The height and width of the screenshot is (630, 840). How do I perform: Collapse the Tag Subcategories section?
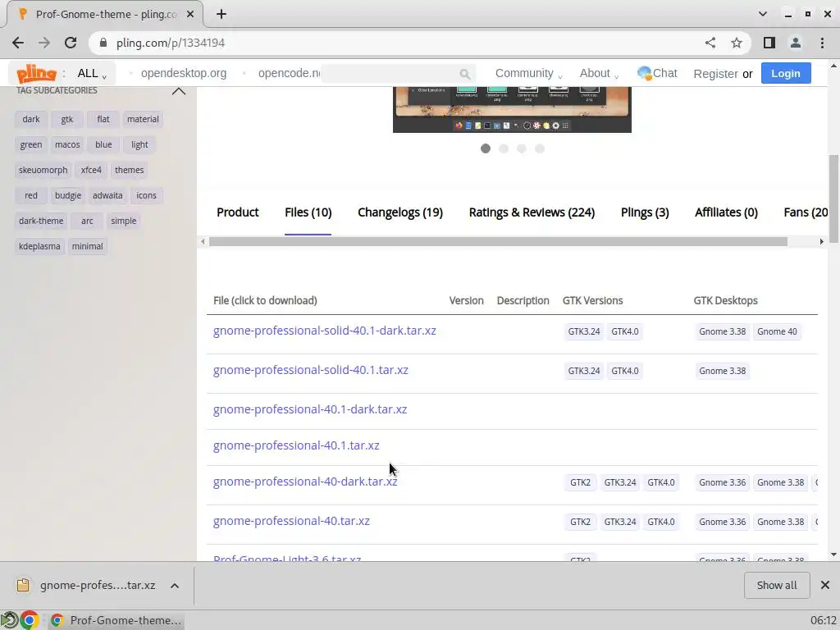[179, 91]
